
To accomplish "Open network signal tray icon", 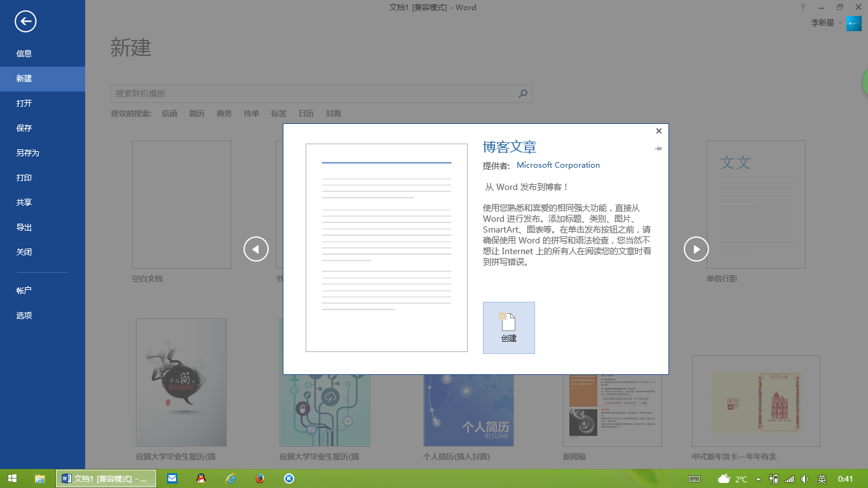I will 790,479.
